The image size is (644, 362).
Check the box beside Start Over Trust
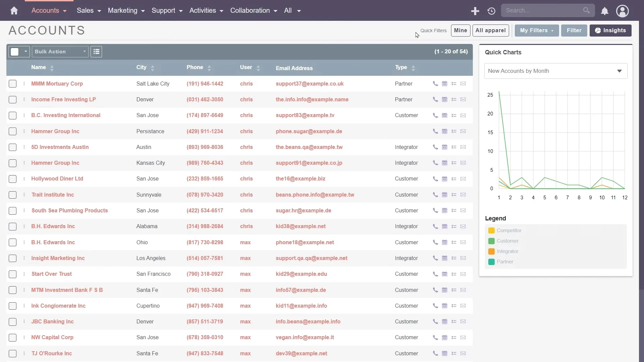13,274
